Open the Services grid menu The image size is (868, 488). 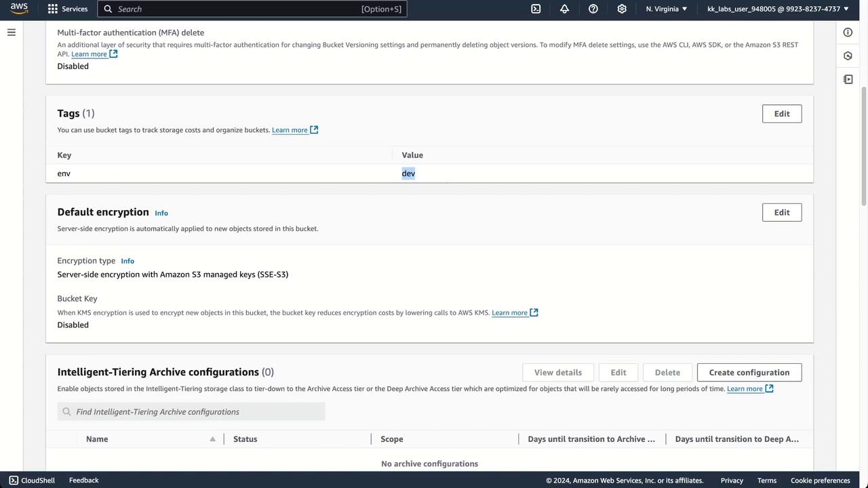53,9
